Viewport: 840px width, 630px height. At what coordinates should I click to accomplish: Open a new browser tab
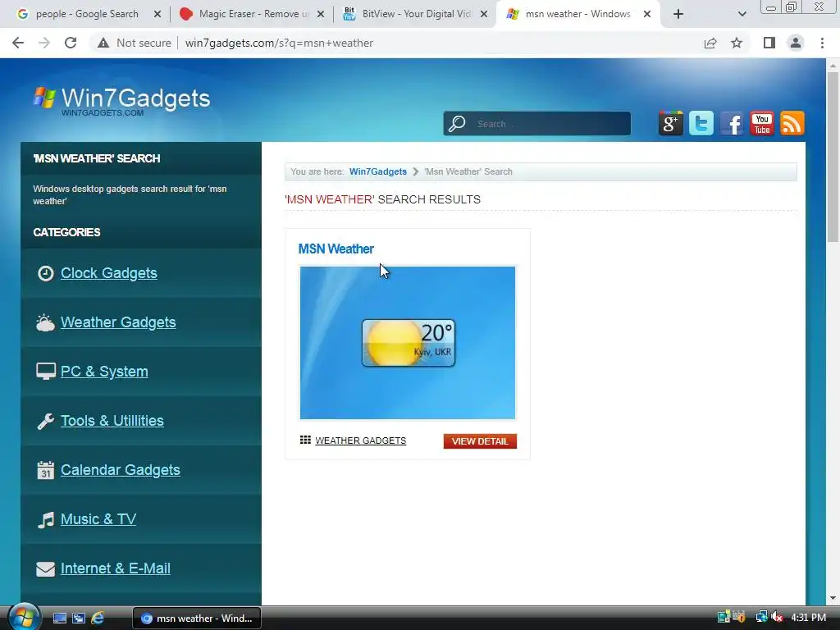(678, 14)
